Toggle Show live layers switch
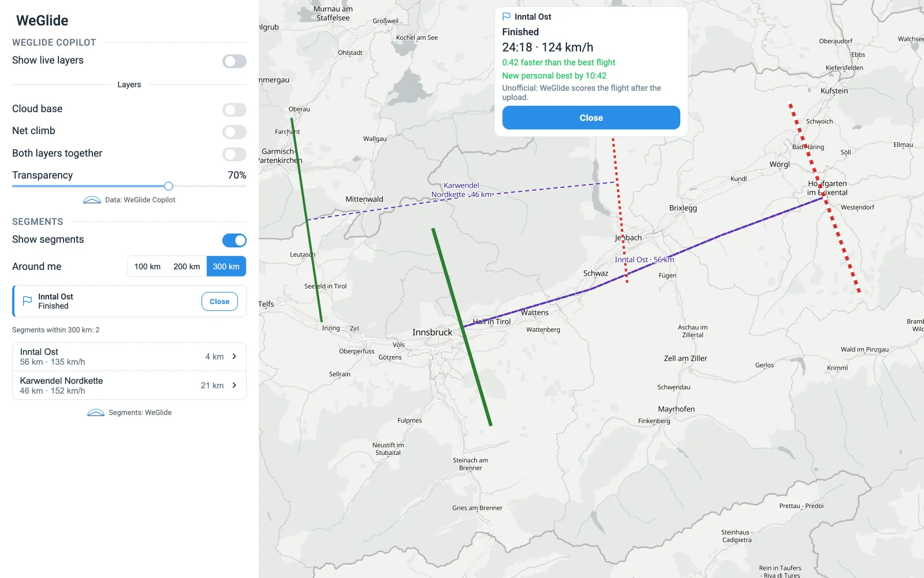The image size is (924, 578). tap(234, 61)
